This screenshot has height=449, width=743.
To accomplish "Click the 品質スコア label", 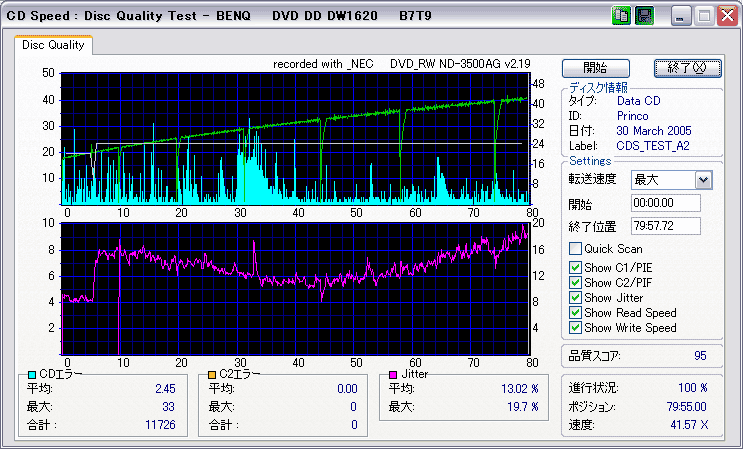I will pos(594,356).
